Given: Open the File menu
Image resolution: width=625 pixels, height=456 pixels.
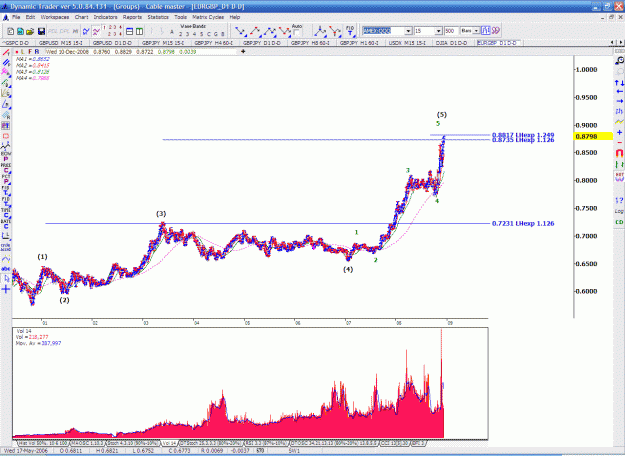Looking at the screenshot, I should click(16, 17).
